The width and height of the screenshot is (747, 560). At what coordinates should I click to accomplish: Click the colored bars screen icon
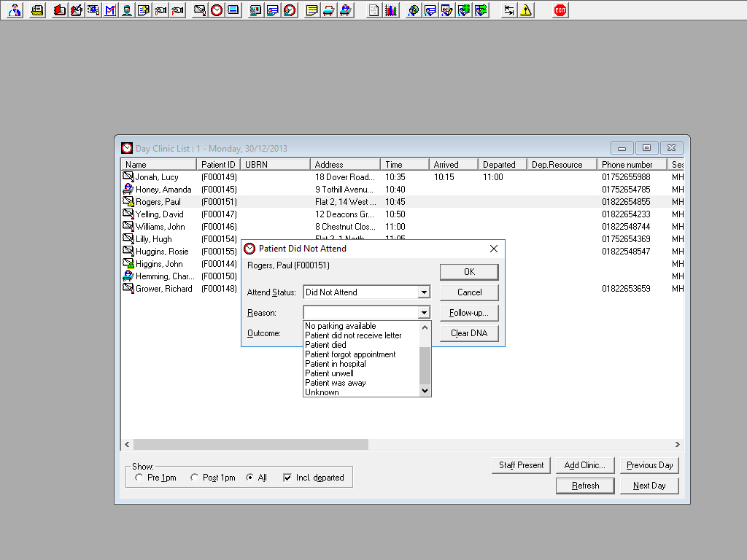pyautogui.click(x=233, y=10)
